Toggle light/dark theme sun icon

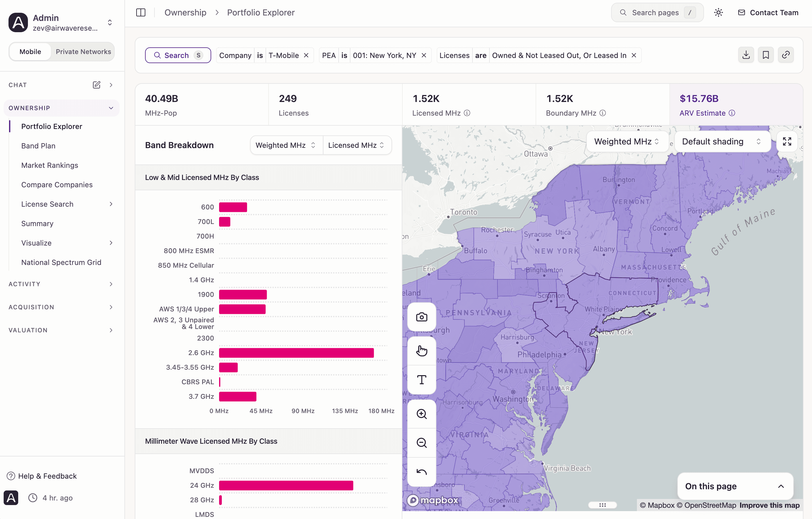[718, 12]
